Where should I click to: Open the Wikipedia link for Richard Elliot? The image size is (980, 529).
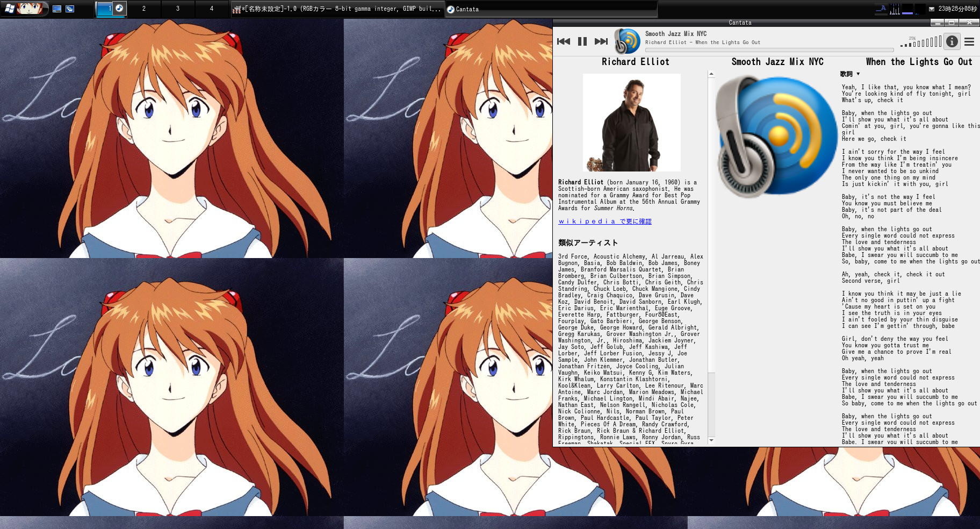point(604,221)
